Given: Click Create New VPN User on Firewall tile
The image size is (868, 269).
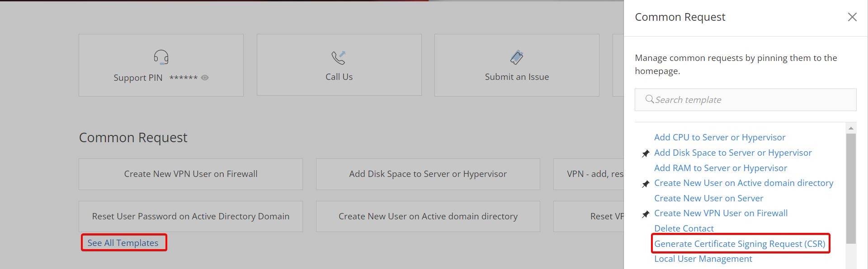Looking at the screenshot, I should coord(191,174).
